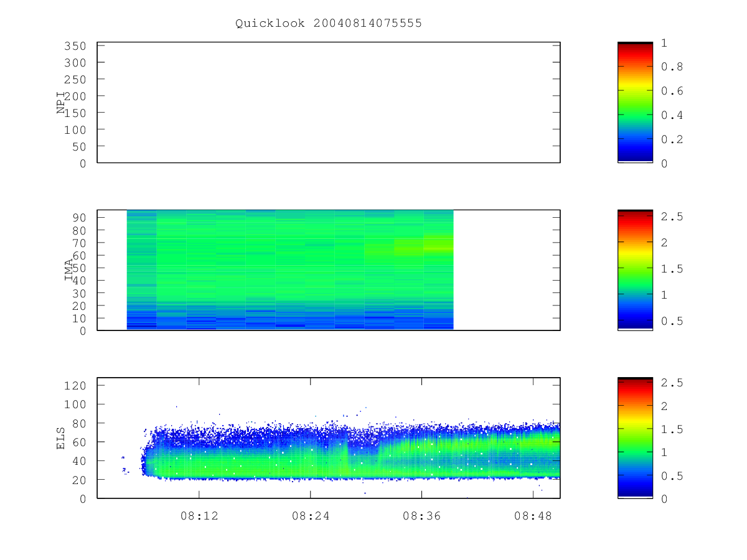
Task: Click the 70 tick on IMA axis
Action: (x=80, y=242)
